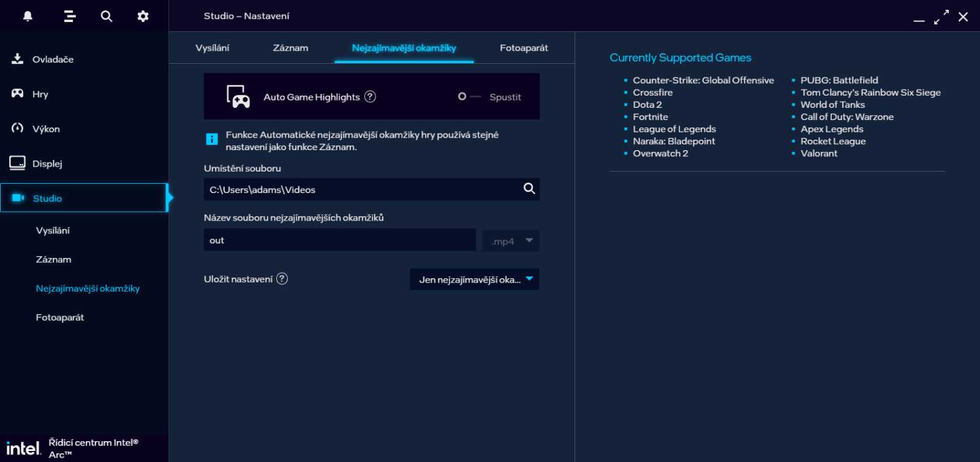This screenshot has width=980, height=462.
Task: Click the Intel logo
Action: point(23,449)
